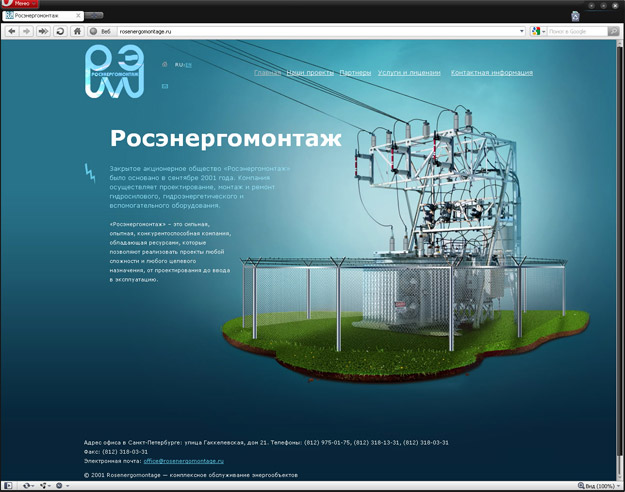The height and width of the screenshot is (492, 625).
Task: Click the vertical page scrollbar
Action: 619,260
